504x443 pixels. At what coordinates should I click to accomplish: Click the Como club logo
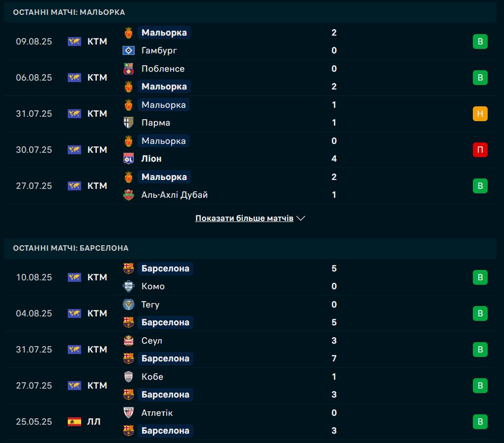point(129,286)
